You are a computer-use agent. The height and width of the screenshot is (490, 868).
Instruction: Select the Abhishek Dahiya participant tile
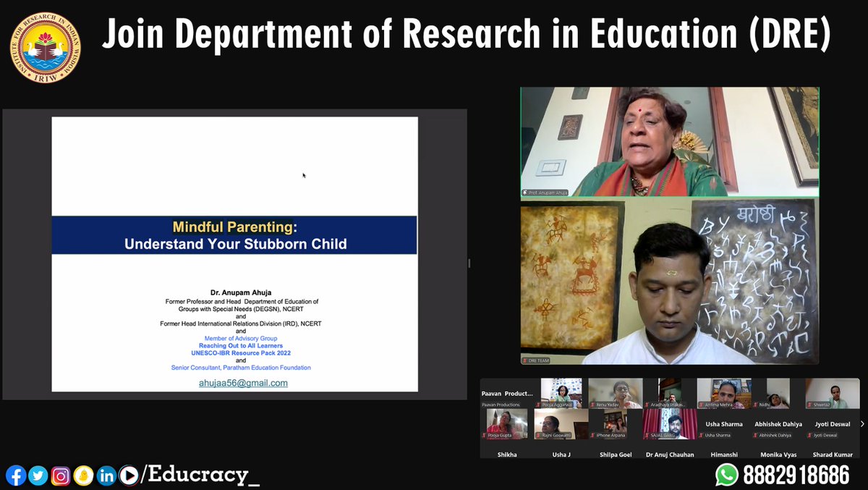pos(778,424)
